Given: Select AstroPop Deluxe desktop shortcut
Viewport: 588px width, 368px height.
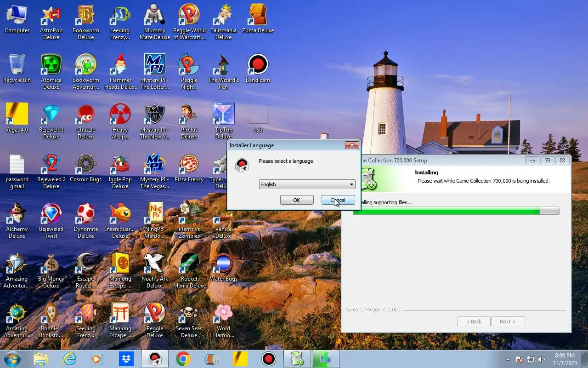Looking at the screenshot, I should [51, 23].
